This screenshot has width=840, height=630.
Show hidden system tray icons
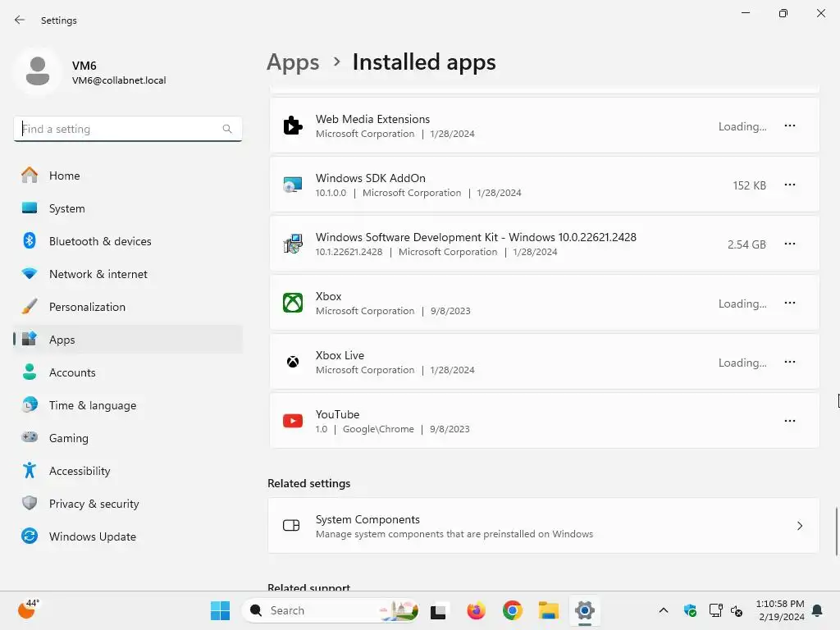pos(663,610)
